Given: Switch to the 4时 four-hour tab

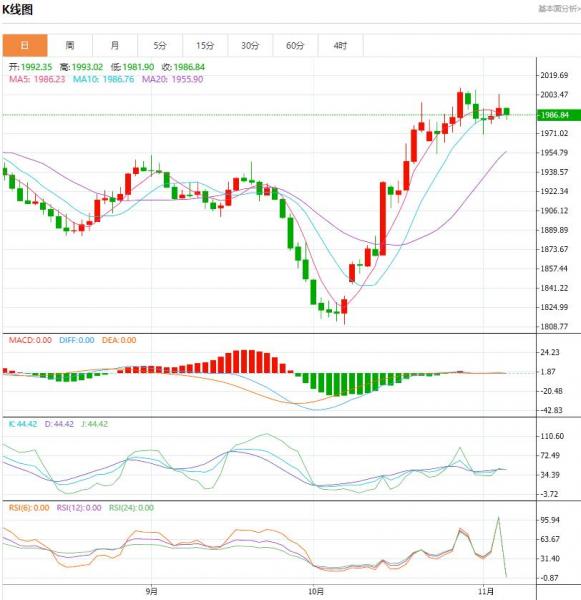Looking at the screenshot, I should (340, 46).
